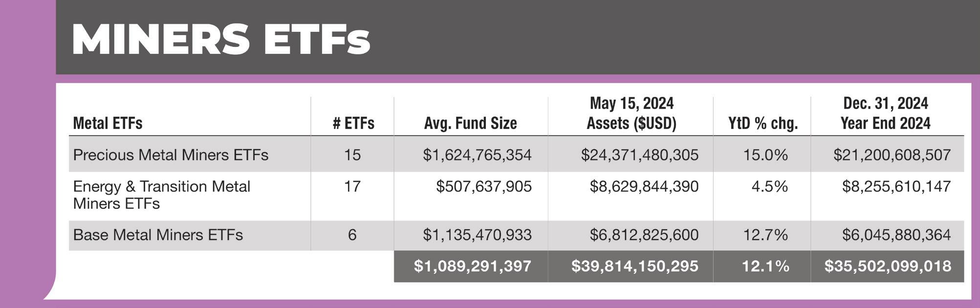Select the Metal ETFs column header
Viewport: 980px width, 308px height.
tap(108, 123)
